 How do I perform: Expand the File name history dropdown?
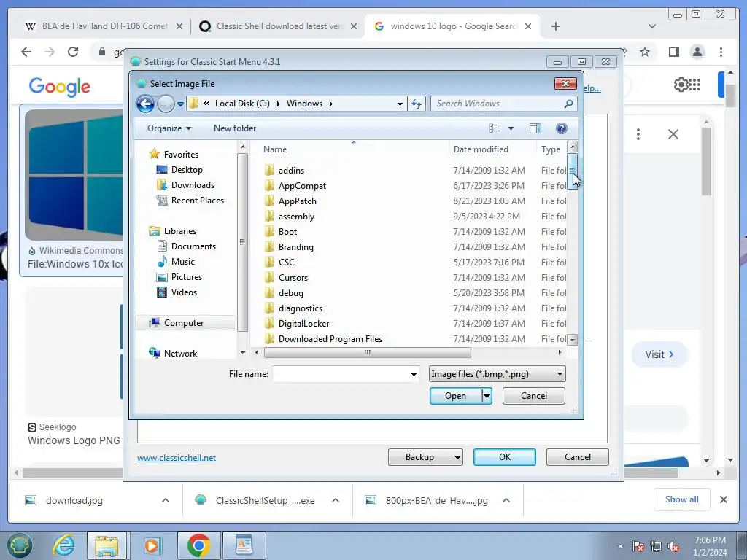414,374
